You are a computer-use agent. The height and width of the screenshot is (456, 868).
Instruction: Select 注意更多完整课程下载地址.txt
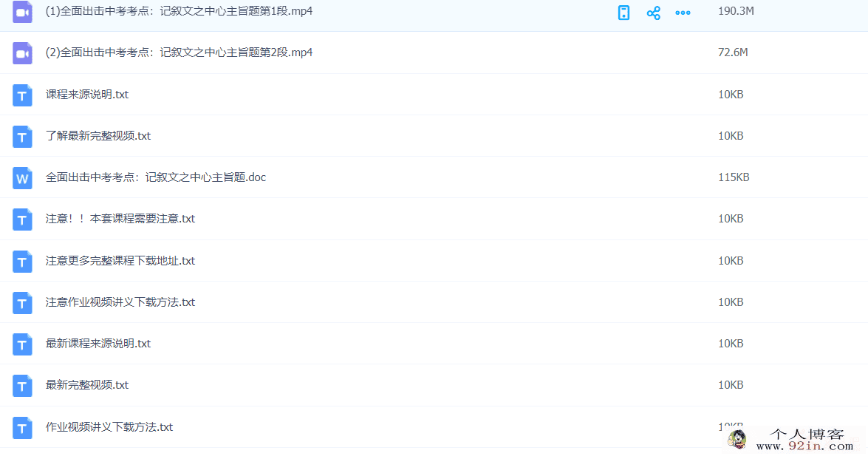pyautogui.click(x=120, y=260)
